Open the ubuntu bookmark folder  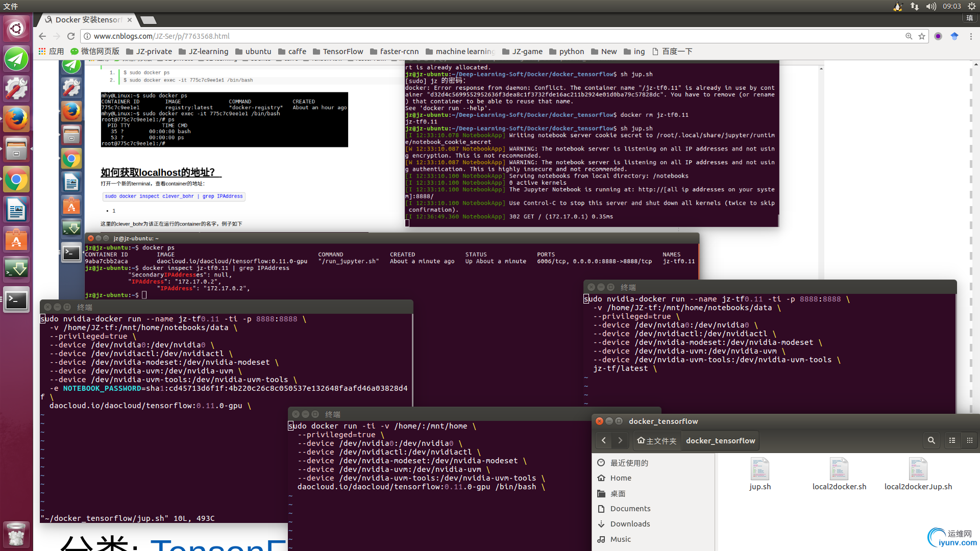pos(253,52)
